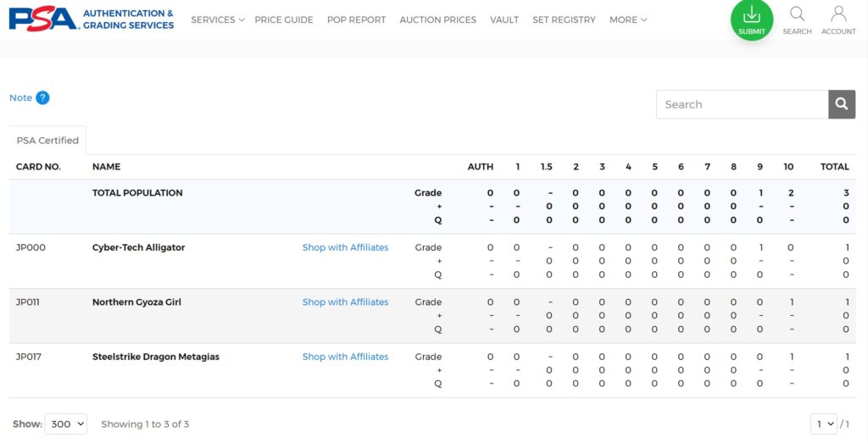Click the NAME column header

click(106, 167)
